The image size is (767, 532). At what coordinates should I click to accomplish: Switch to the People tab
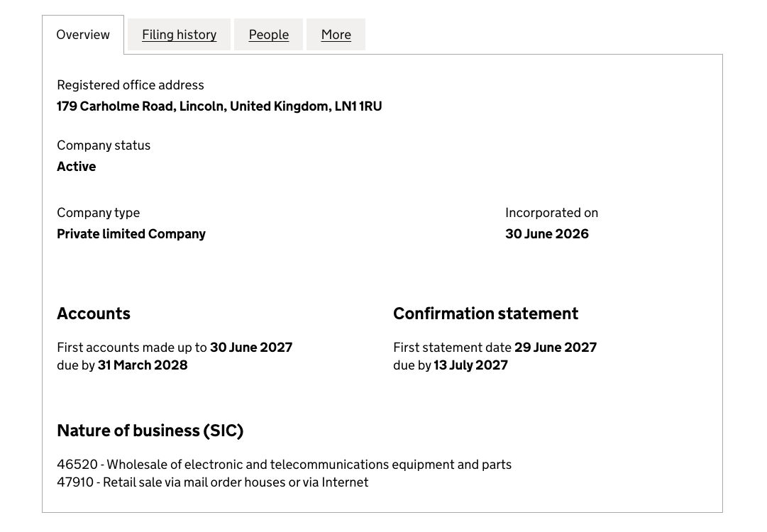pyautogui.click(x=268, y=35)
